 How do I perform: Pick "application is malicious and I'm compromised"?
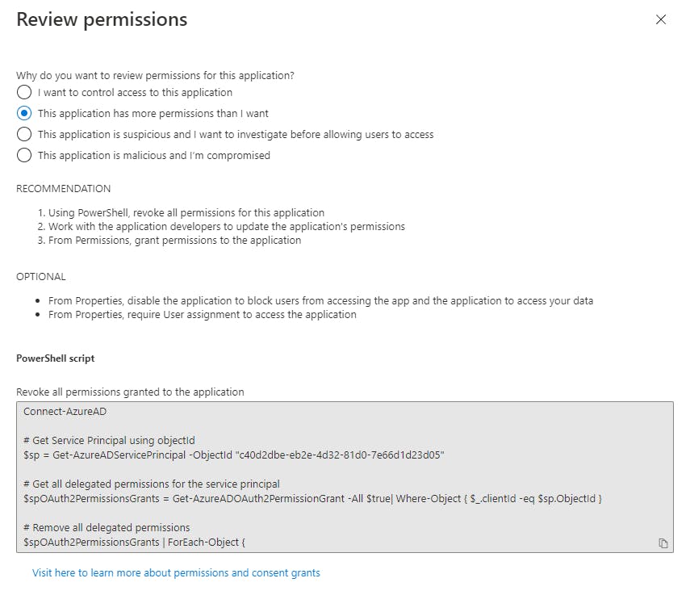[24, 156]
